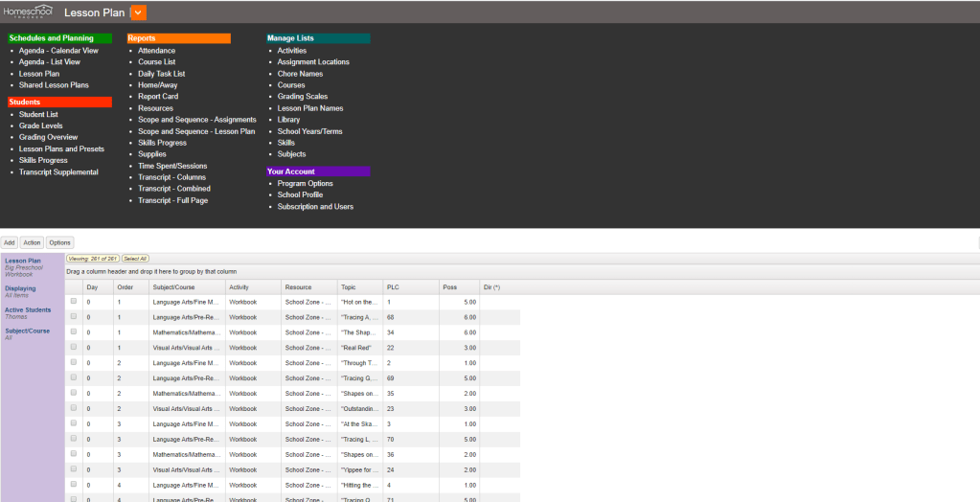Image resolution: width=980 pixels, height=502 pixels.
Task: Open the Report Card report
Action: (x=157, y=97)
